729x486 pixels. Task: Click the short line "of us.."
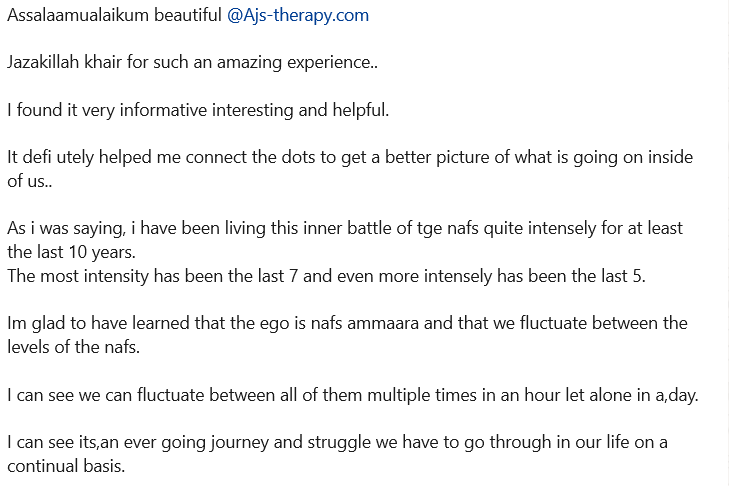coord(29,181)
